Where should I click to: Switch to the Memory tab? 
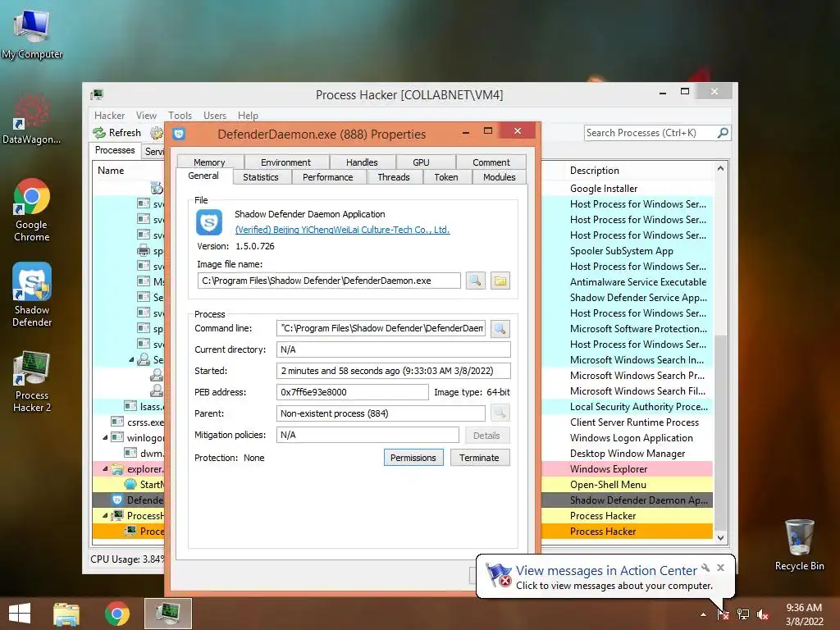209,162
